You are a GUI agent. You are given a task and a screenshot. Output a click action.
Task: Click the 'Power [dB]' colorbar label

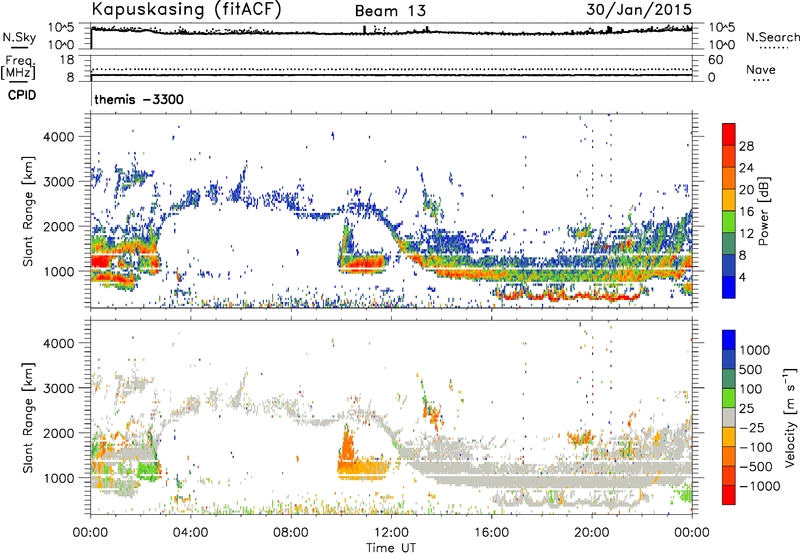tap(763, 211)
